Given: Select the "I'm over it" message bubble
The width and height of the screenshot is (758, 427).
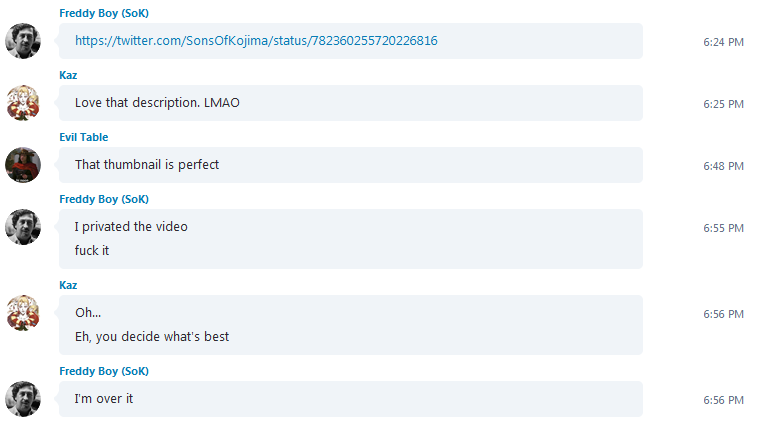Looking at the screenshot, I should pyautogui.click(x=351, y=399).
